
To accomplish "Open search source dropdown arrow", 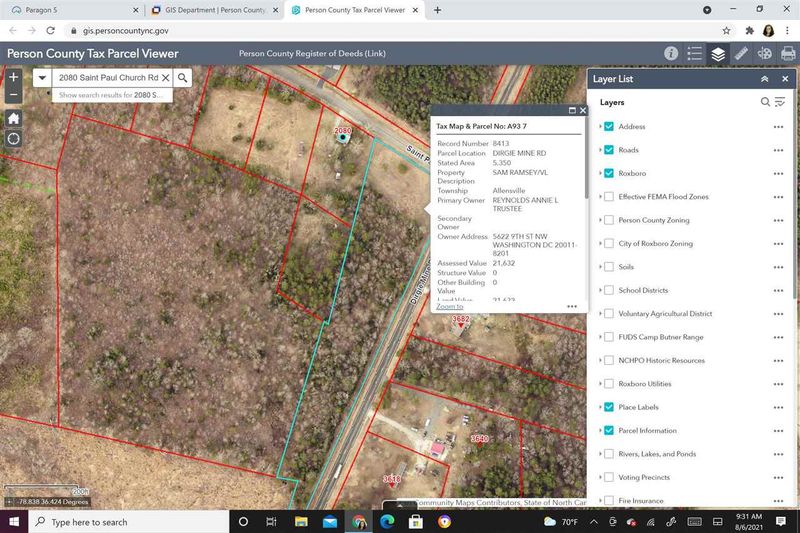I will (42, 78).
